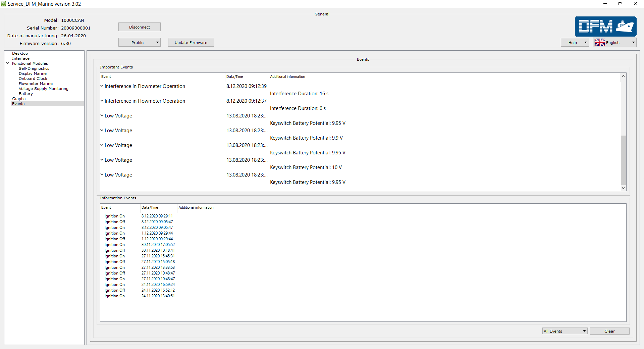Viewport: 644px width, 349px height.
Task: Open Voltage Supply Monitoring module
Action: (x=44, y=89)
